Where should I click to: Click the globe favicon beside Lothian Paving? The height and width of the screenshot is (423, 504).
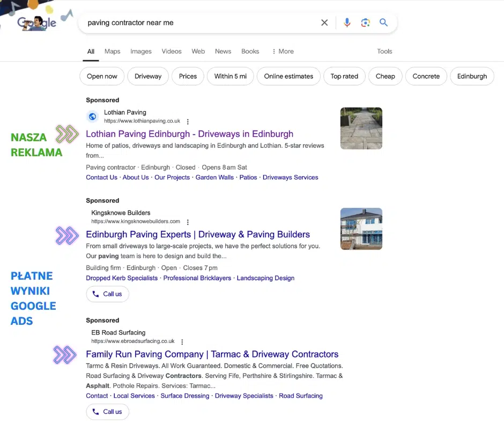[93, 116]
